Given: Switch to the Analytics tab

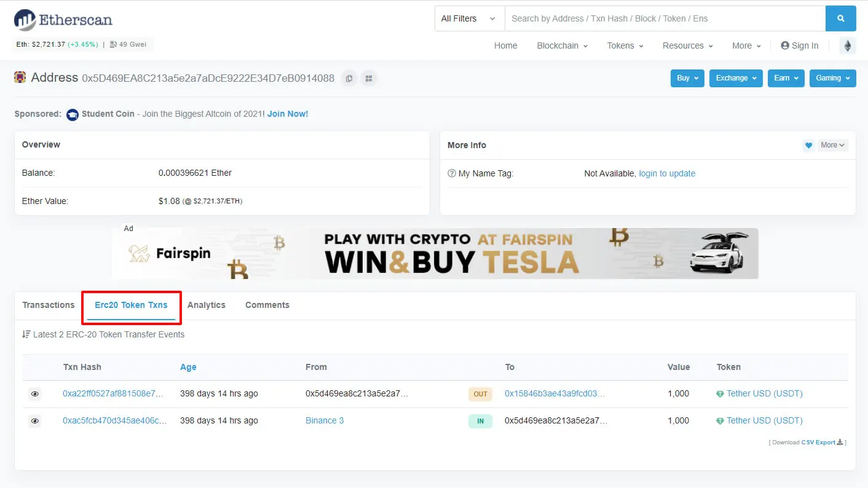Looking at the screenshot, I should tap(207, 305).
